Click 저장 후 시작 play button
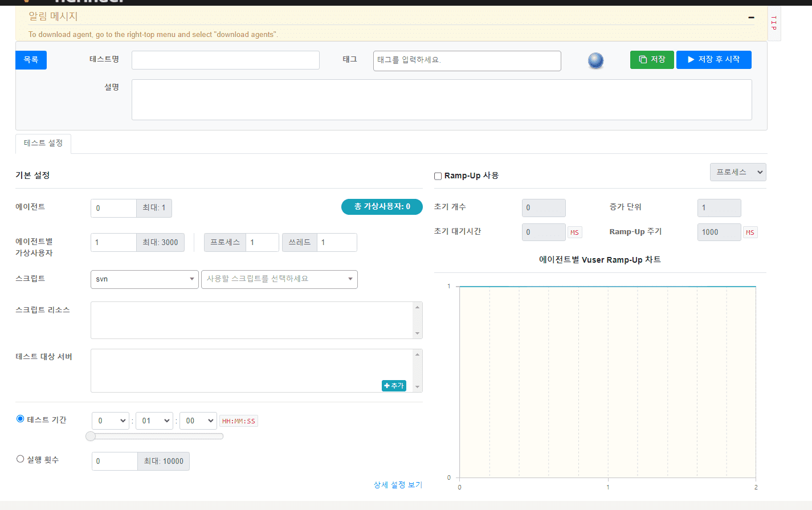 coord(713,60)
